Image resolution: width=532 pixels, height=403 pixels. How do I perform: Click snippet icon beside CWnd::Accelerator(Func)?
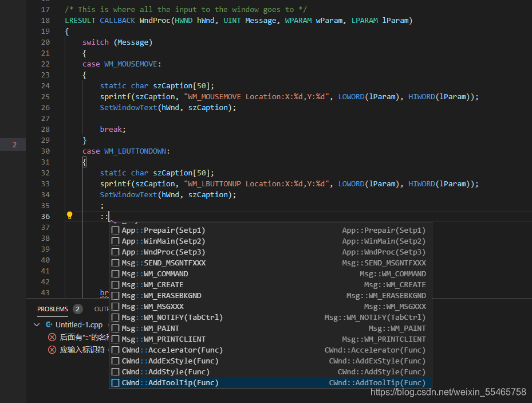pyautogui.click(x=115, y=350)
